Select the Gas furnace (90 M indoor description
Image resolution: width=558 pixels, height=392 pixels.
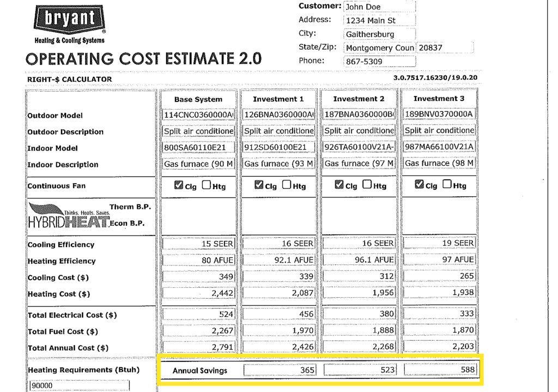(x=198, y=164)
